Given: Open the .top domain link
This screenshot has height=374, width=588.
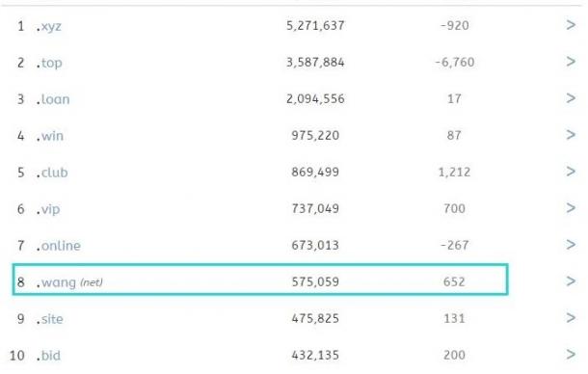Looking at the screenshot, I should click(49, 63).
